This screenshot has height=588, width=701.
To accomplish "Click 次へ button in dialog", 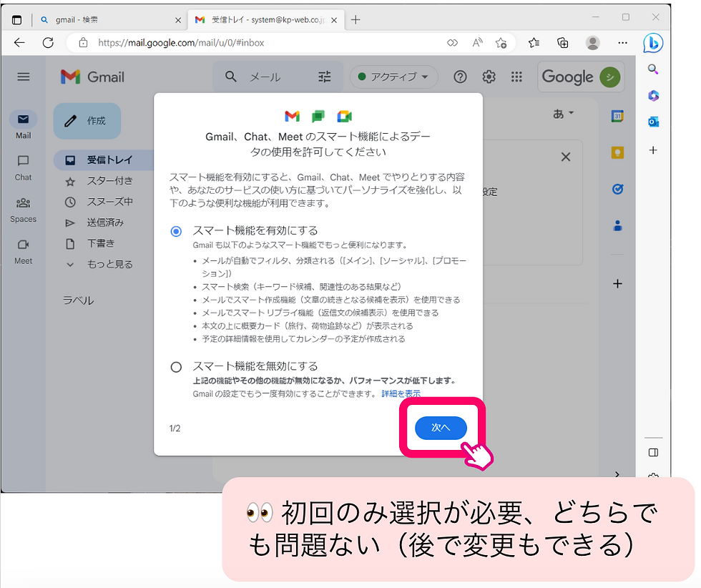I will [x=441, y=428].
